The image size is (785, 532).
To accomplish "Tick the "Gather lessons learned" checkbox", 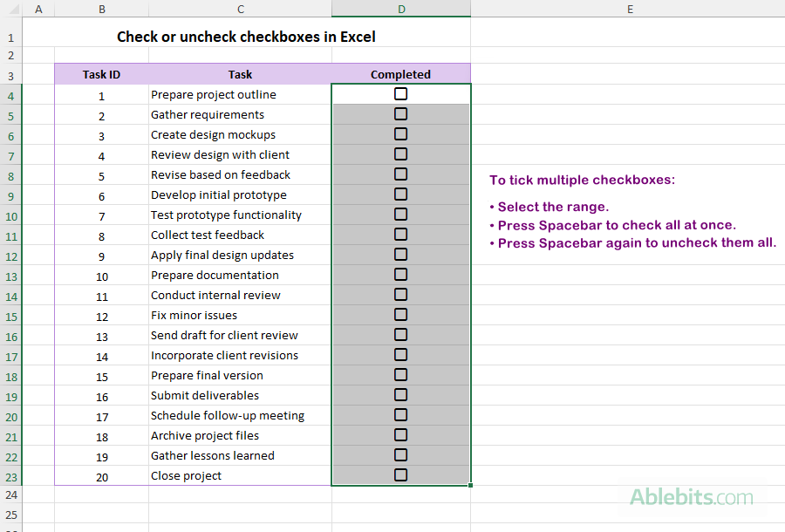I will 400,454.
